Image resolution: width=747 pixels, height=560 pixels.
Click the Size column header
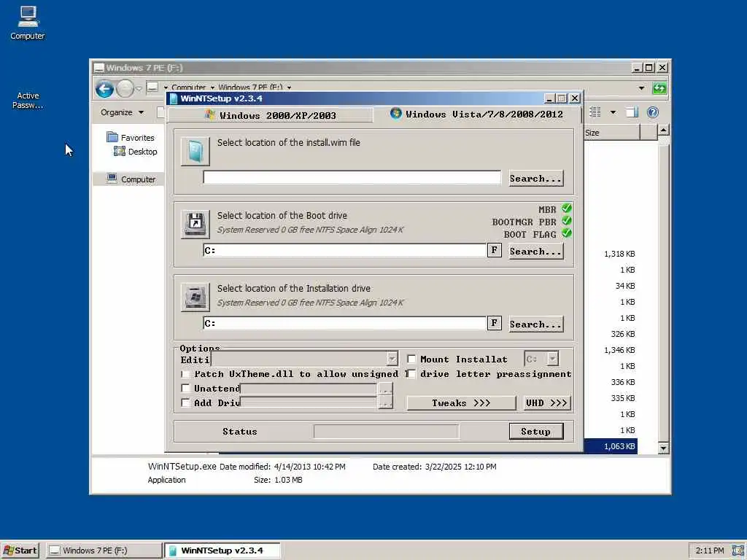(x=612, y=133)
